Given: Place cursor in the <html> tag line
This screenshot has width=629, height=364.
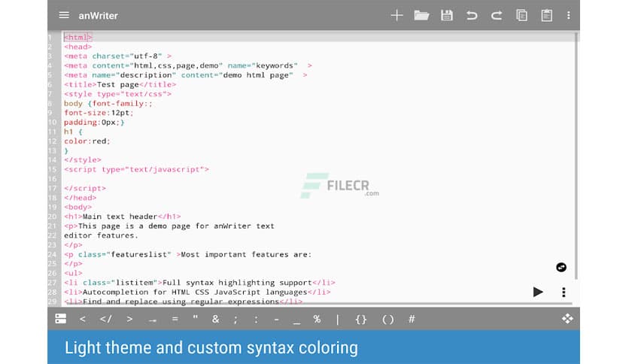Looking at the screenshot, I should (77, 38).
